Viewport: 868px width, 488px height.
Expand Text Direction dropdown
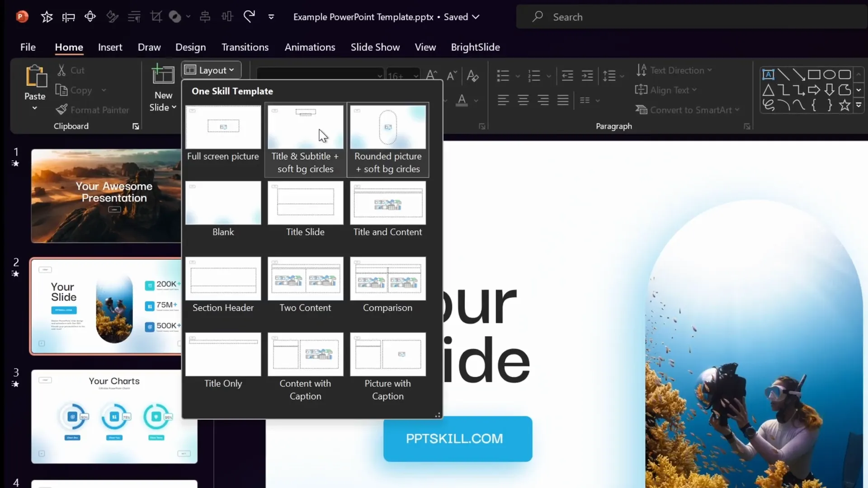(x=710, y=70)
